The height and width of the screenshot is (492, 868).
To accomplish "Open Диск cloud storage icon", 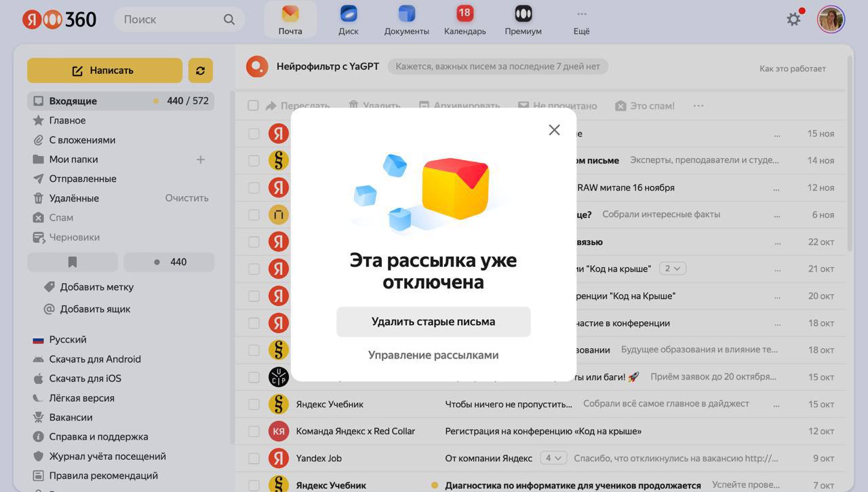I will [x=349, y=20].
